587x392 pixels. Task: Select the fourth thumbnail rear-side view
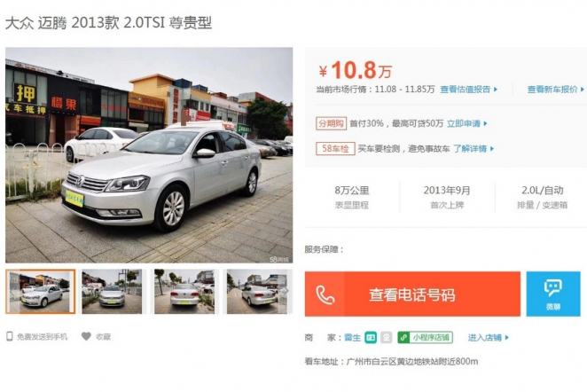pyautogui.click(x=257, y=292)
